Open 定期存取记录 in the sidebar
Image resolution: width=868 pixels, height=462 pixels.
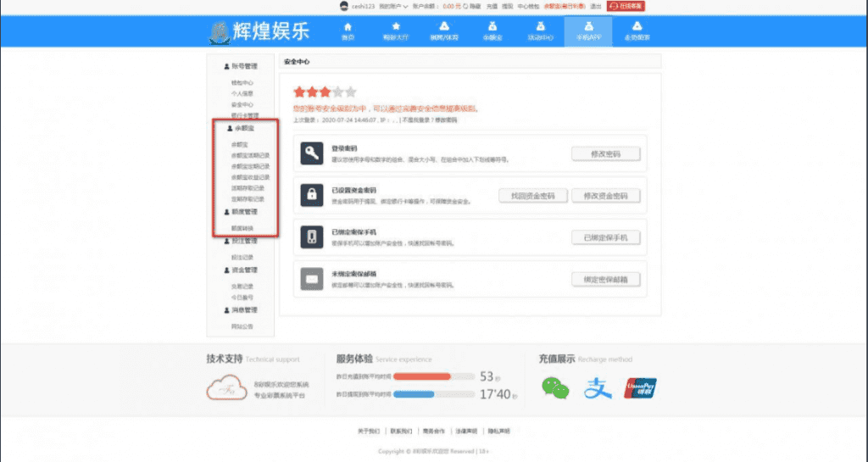[x=248, y=198]
